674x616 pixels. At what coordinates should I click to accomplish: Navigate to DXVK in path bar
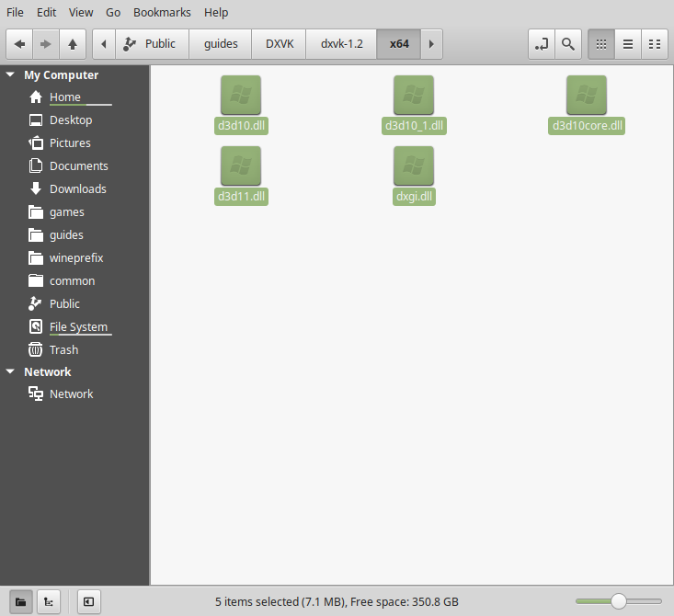click(280, 44)
